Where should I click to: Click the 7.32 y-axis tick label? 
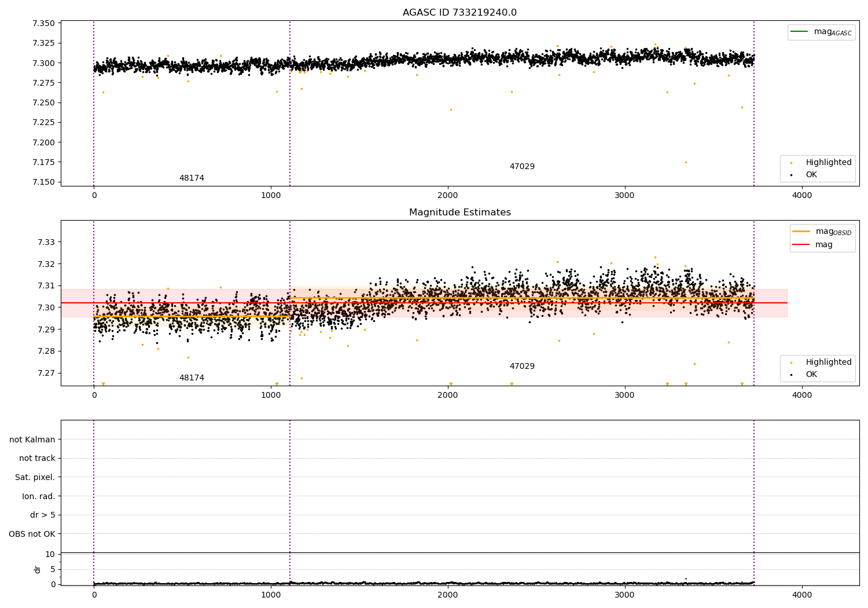pos(46,264)
